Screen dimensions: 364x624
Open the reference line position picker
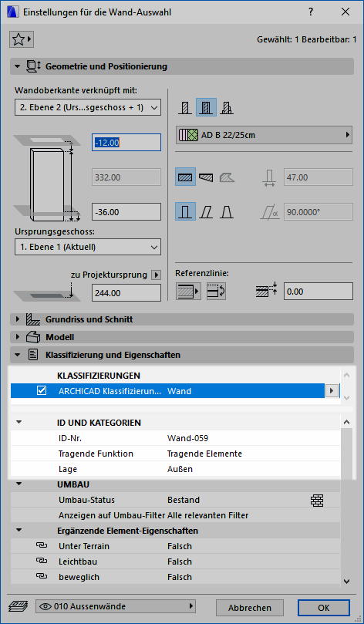click(x=188, y=292)
